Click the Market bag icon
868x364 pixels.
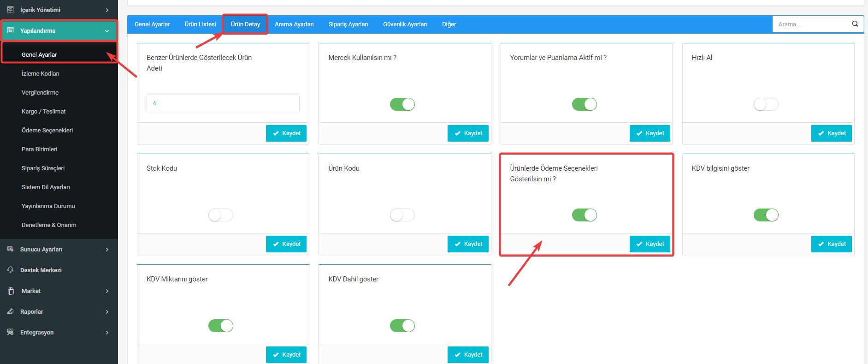tap(11, 291)
